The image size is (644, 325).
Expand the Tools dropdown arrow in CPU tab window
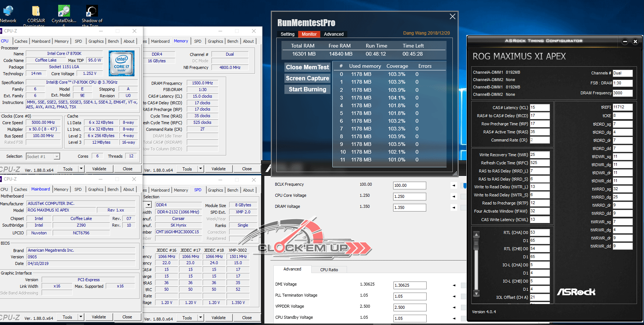tap(81, 169)
